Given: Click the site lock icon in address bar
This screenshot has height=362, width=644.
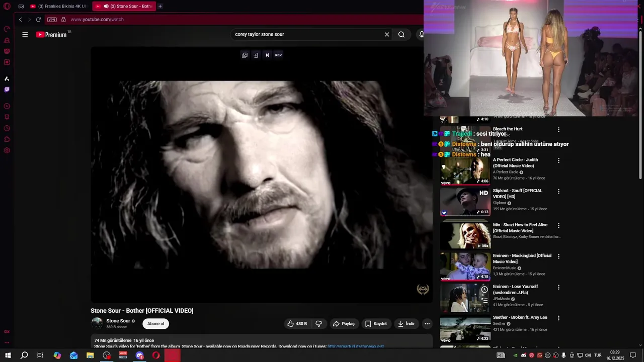Looking at the screenshot, I should coord(63,20).
